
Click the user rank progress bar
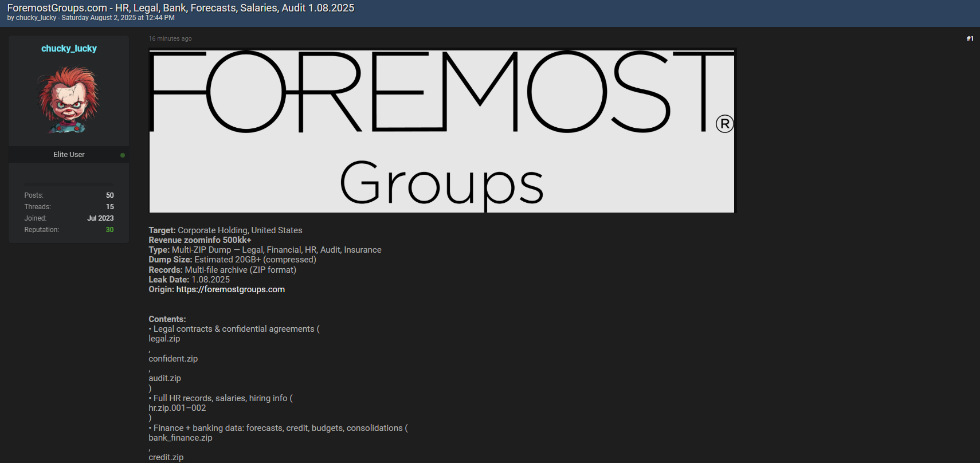69,183
